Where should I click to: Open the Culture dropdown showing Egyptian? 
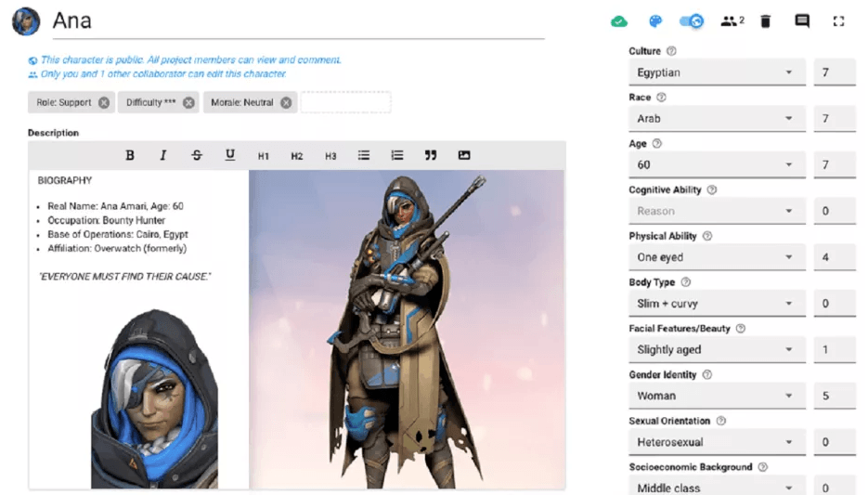pos(717,72)
